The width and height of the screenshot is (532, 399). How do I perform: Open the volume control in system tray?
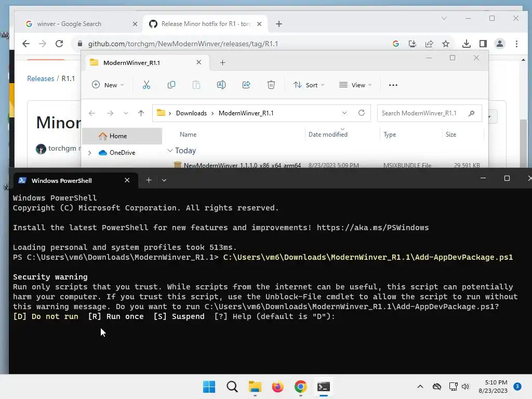(465, 387)
